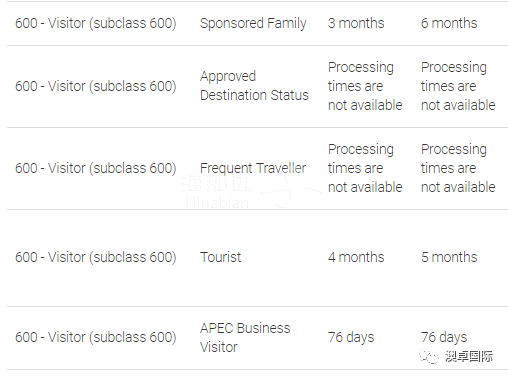The height and width of the screenshot is (378, 508).
Task: Select the 3 months processing time
Action: click(356, 23)
